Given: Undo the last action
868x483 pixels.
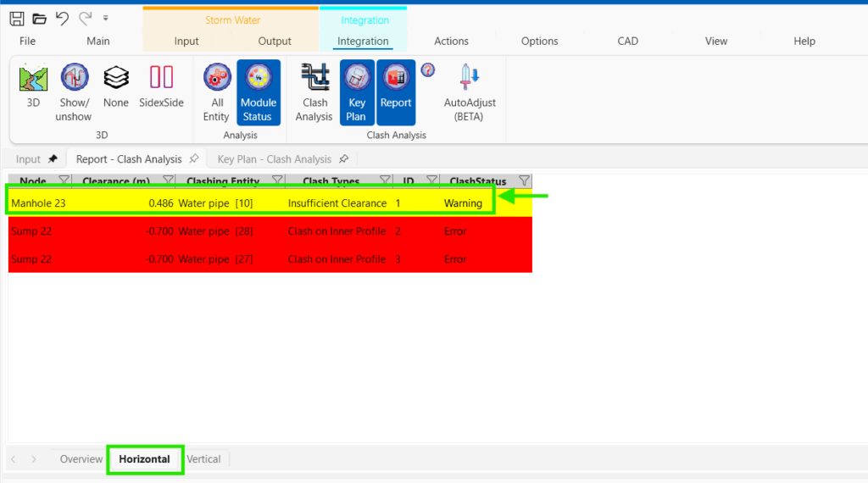Looking at the screenshot, I should (x=62, y=19).
